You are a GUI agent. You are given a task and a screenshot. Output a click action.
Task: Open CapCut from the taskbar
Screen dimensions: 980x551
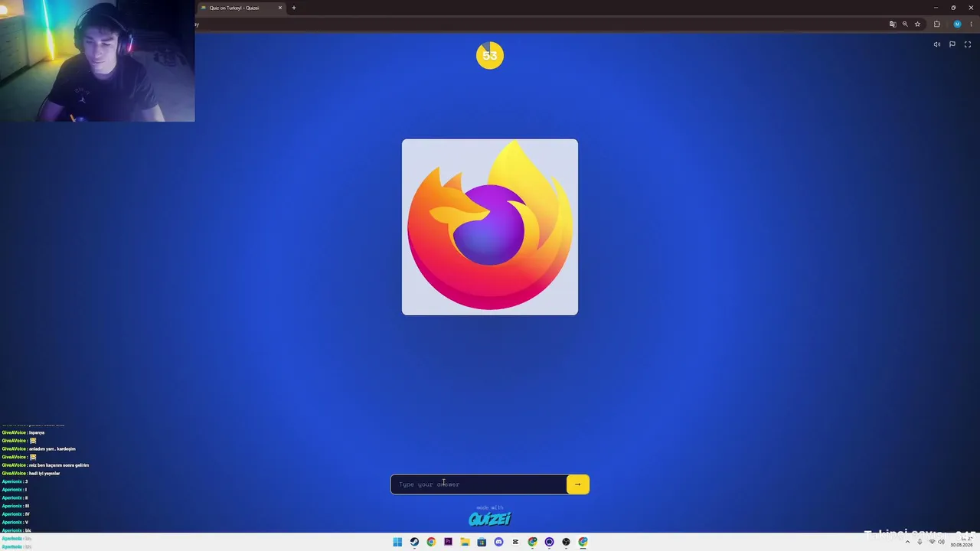(515, 542)
